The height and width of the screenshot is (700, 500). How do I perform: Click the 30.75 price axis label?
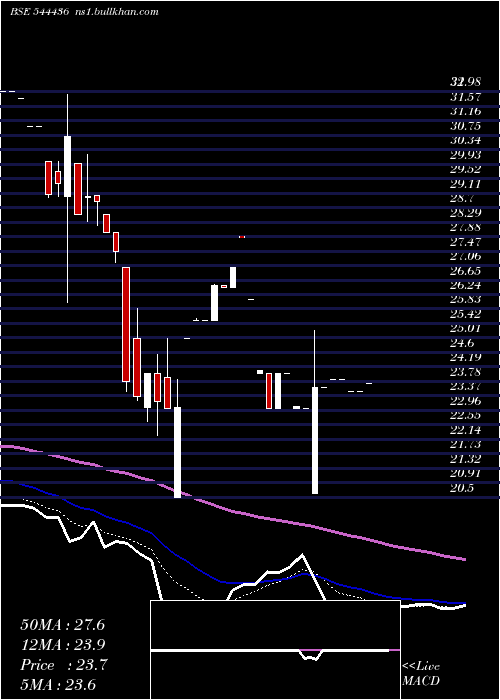point(465,125)
